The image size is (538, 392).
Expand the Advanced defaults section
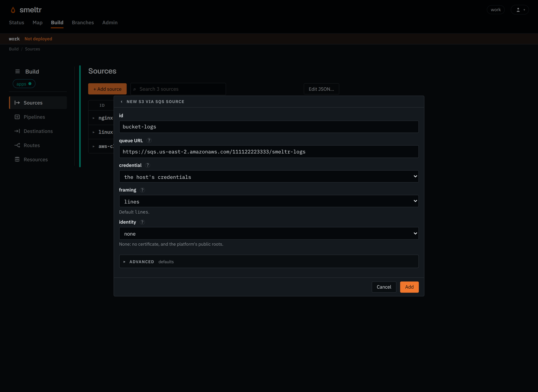click(269, 262)
